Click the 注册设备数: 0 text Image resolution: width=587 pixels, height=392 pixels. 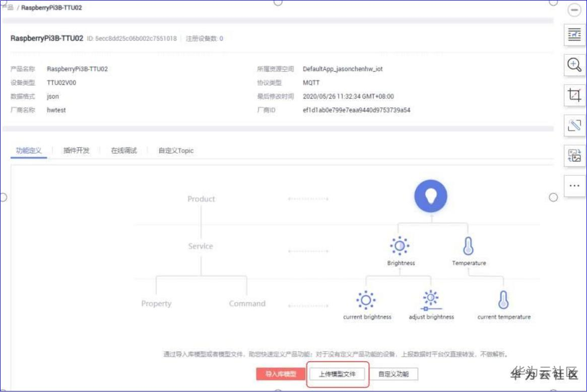(x=205, y=39)
